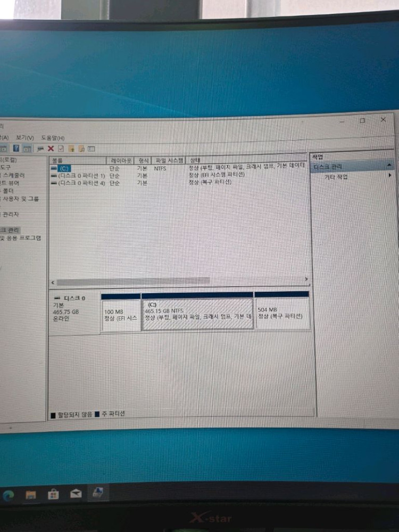This screenshot has height=532, width=399.
Task: Click the Open folder toolbar icon
Action: coord(71,148)
